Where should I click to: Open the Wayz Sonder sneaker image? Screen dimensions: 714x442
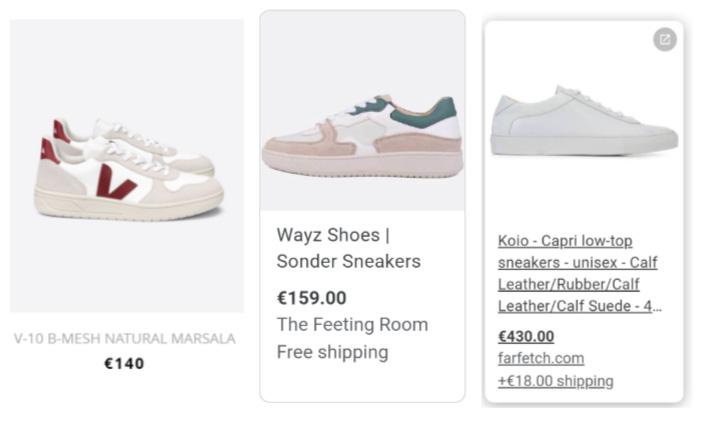point(362,111)
